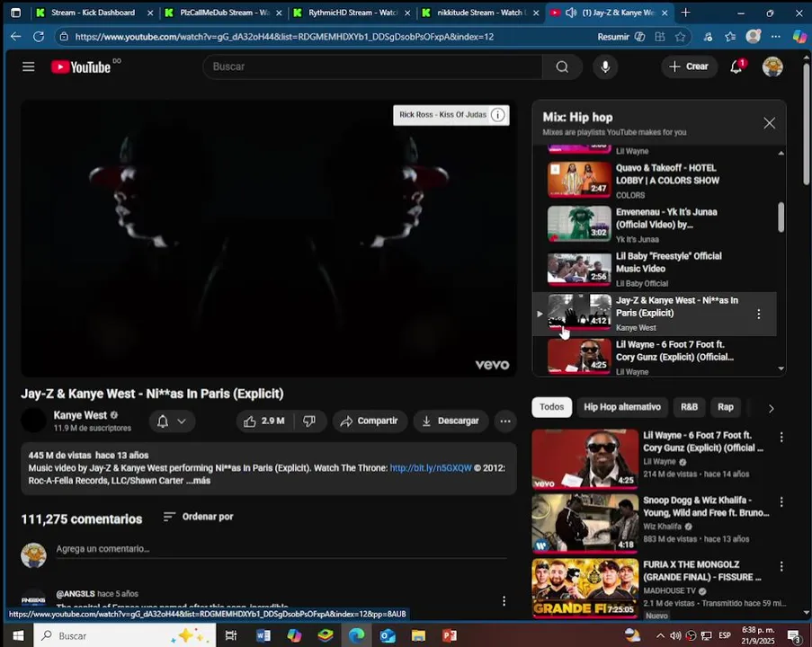Download the video with Descargar
The width and height of the screenshot is (812, 647).
pos(450,421)
